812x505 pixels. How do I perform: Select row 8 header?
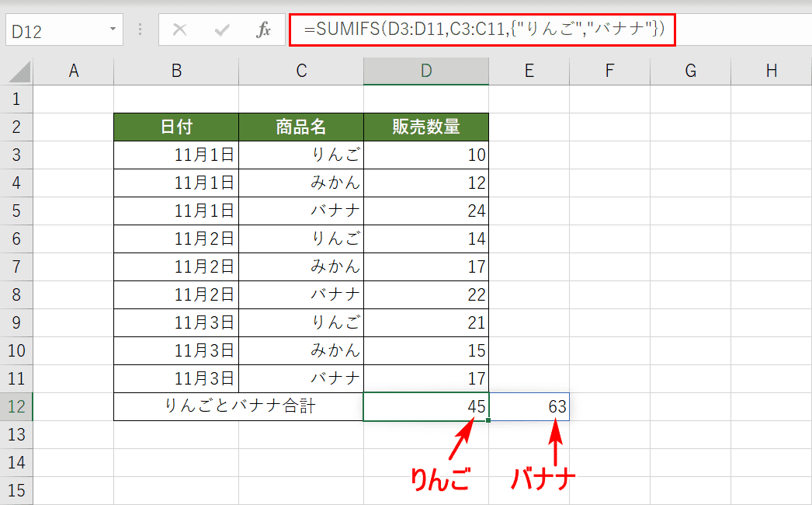16,295
